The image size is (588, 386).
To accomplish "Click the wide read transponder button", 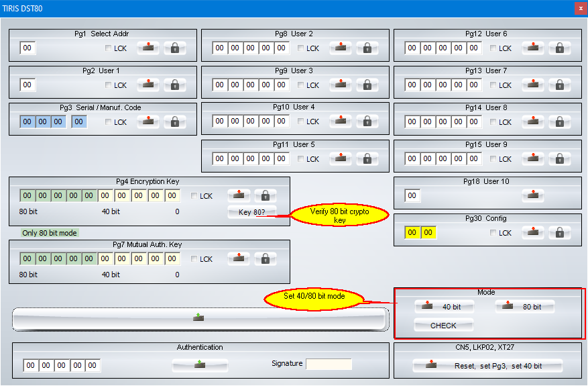I will [200, 320].
